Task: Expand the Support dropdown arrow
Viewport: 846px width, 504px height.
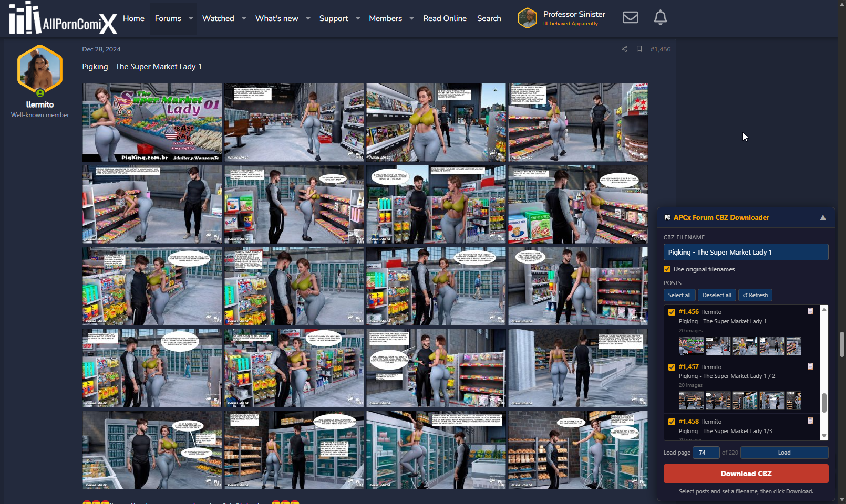Action: point(358,18)
